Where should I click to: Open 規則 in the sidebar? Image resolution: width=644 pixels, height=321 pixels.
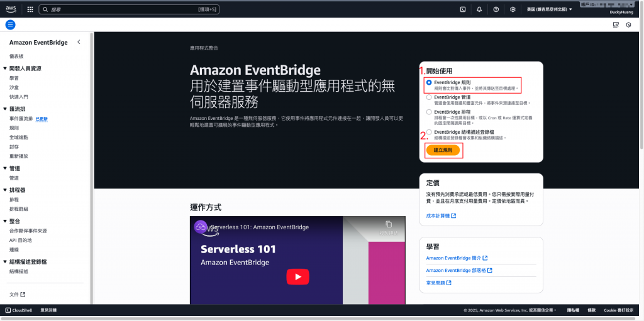pos(14,128)
